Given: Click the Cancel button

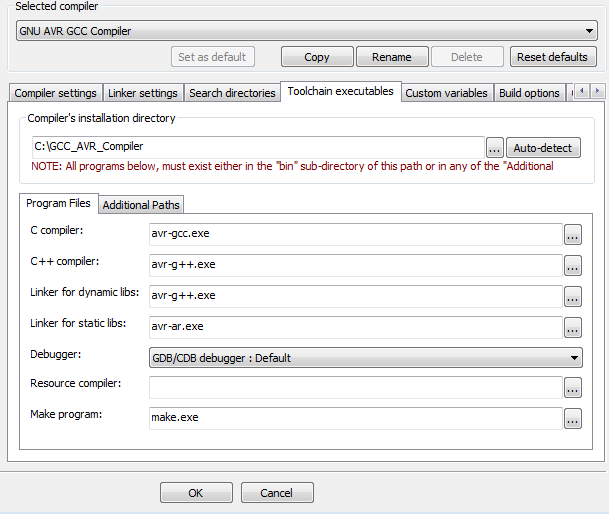Looking at the screenshot, I should 277,493.
